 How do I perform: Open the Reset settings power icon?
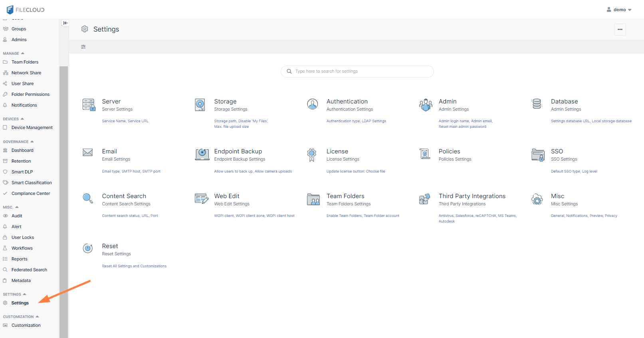[88, 249]
